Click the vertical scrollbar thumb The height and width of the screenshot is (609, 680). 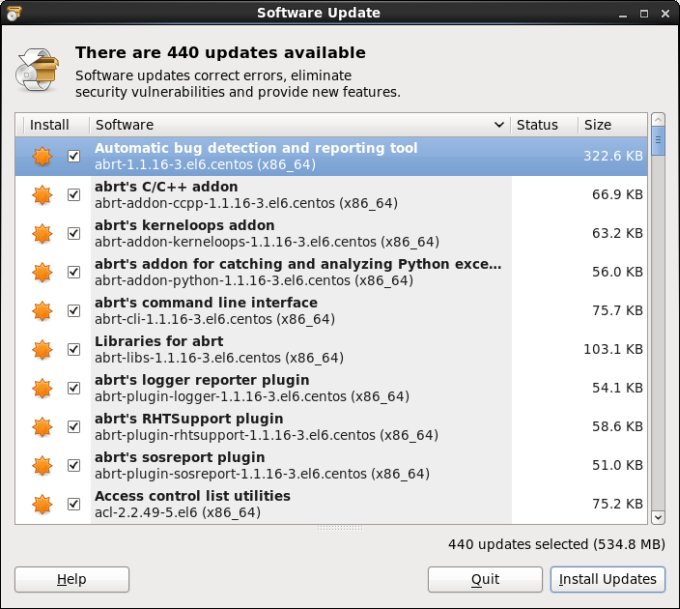658,141
